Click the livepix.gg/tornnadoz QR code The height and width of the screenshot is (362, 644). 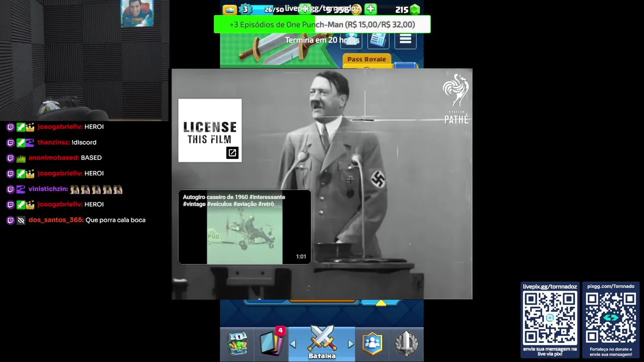tap(550, 318)
